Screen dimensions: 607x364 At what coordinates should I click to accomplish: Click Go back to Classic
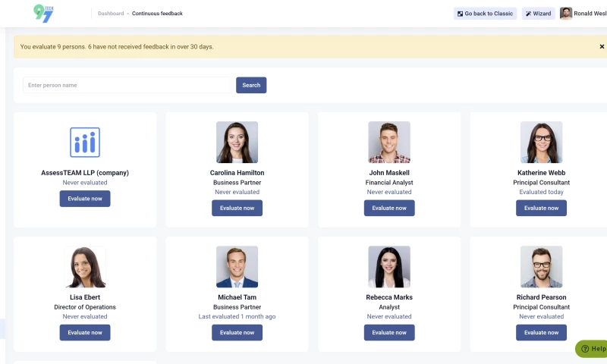485,14
